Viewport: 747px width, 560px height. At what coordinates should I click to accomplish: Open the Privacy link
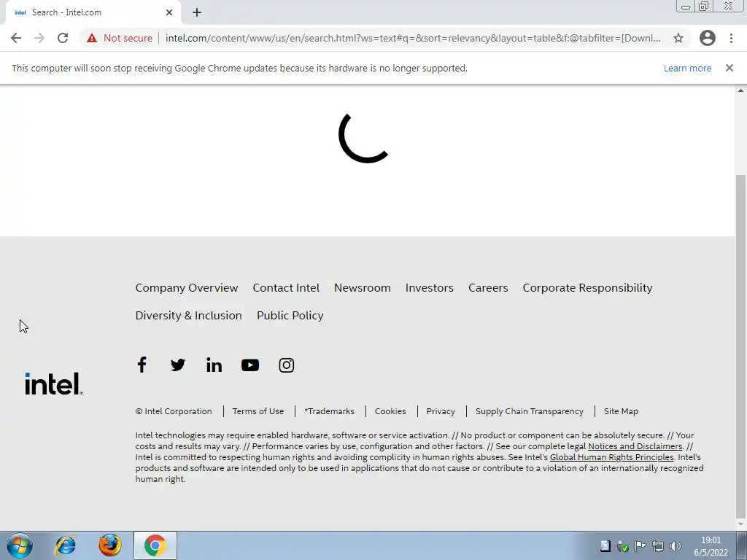[x=441, y=411]
